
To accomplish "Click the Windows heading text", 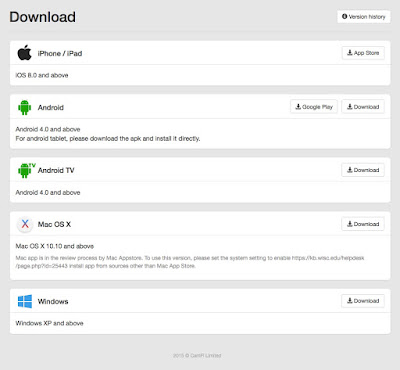I will tap(53, 301).
